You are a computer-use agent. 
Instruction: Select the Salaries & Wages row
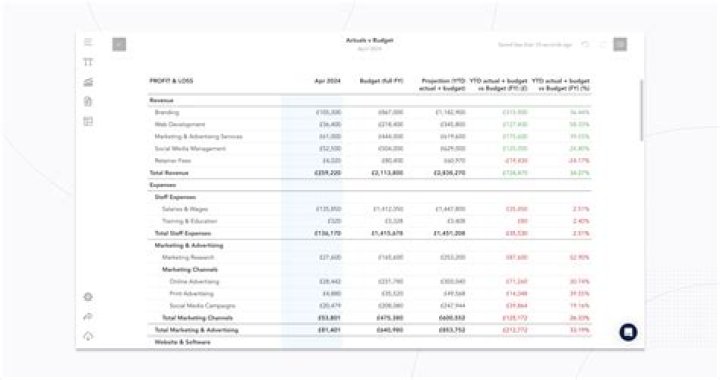pyautogui.click(x=370, y=209)
